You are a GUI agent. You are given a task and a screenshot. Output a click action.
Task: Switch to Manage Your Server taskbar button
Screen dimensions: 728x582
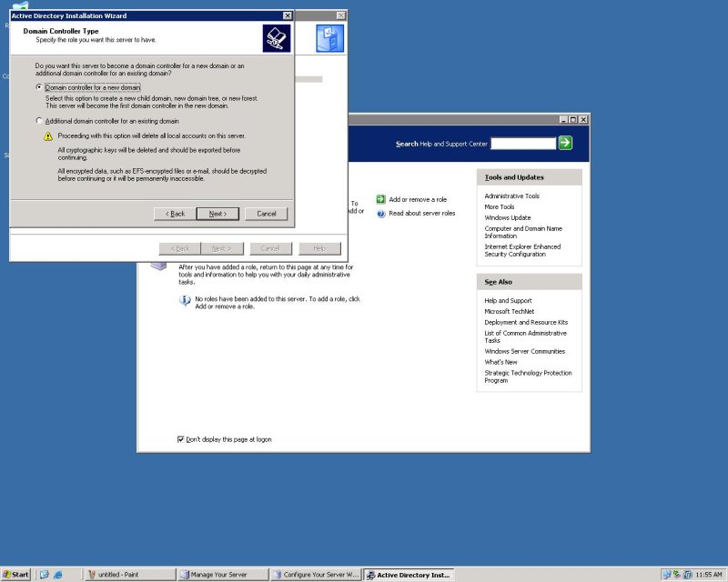tap(223, 575)
